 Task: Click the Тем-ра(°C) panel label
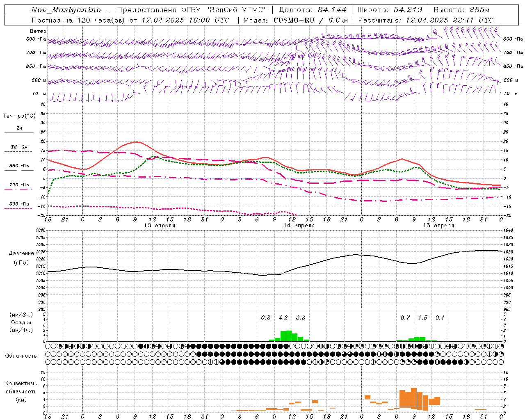tap(19, 116)
